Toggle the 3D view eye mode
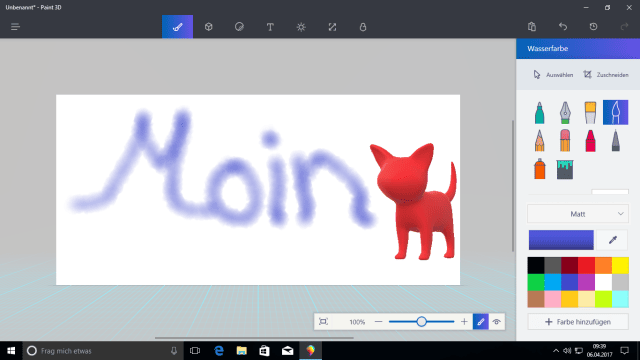This screenshot has width=640, height=360. click(x=496, y=322)
